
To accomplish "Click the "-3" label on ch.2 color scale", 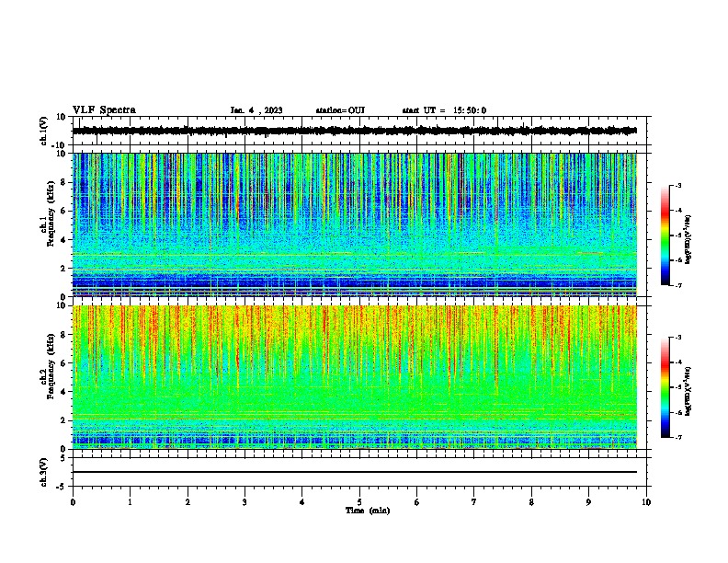I will (x=678, y=338).
